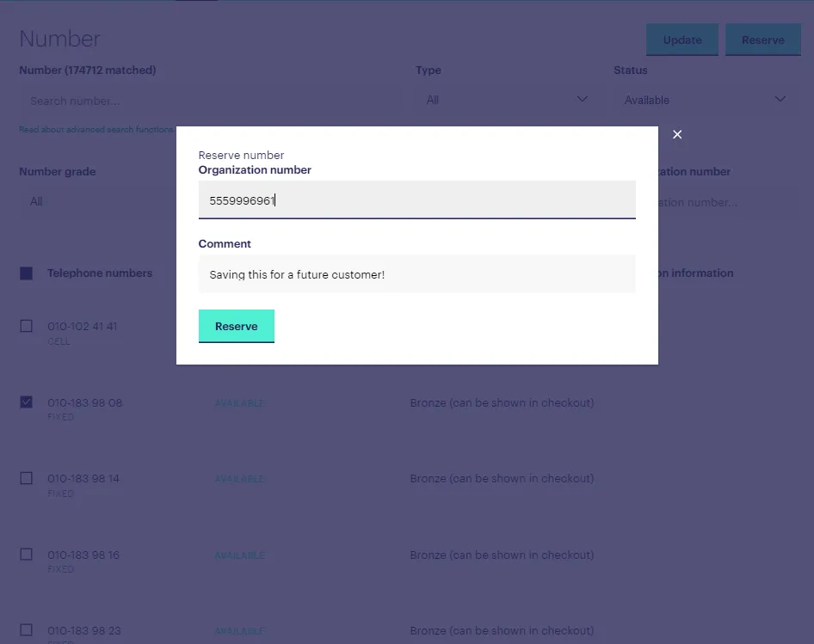
Task: Check the box for 010-183 98 23
Action: [26, 630]
